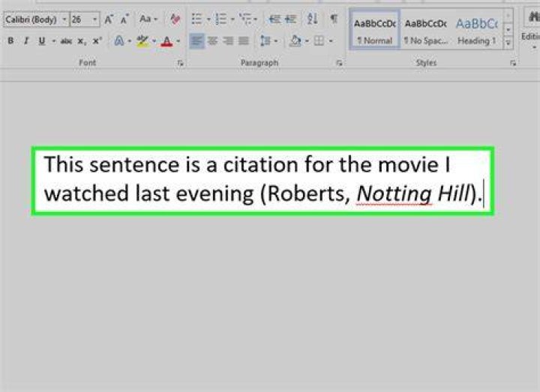
Task: Align text right
Action: click(x=228, y=41)
